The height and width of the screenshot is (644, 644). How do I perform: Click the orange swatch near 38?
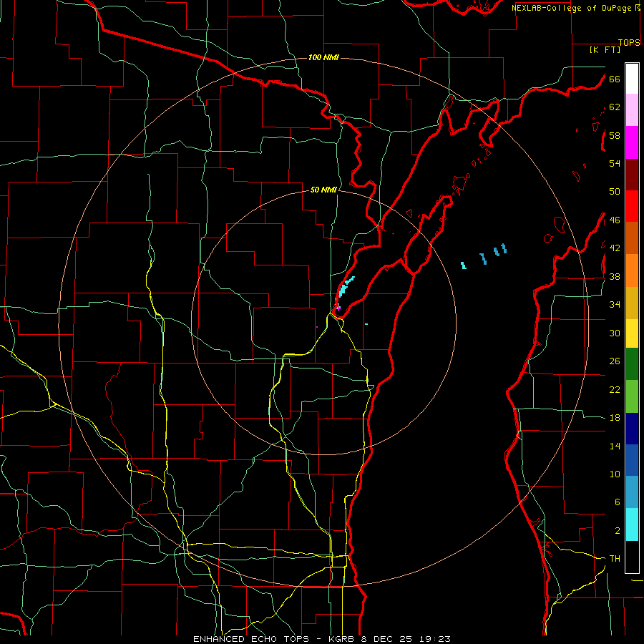click(632, 270)
